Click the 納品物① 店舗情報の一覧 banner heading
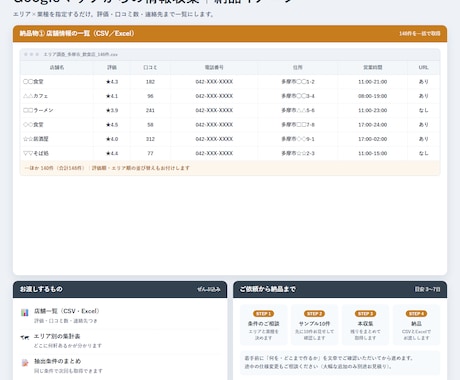460x380 pixels. tap(77, 33)
